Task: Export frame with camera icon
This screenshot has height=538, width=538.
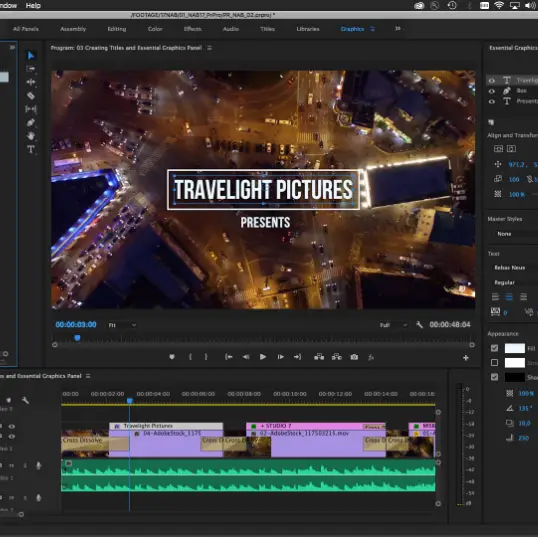Action: point(354,357)
